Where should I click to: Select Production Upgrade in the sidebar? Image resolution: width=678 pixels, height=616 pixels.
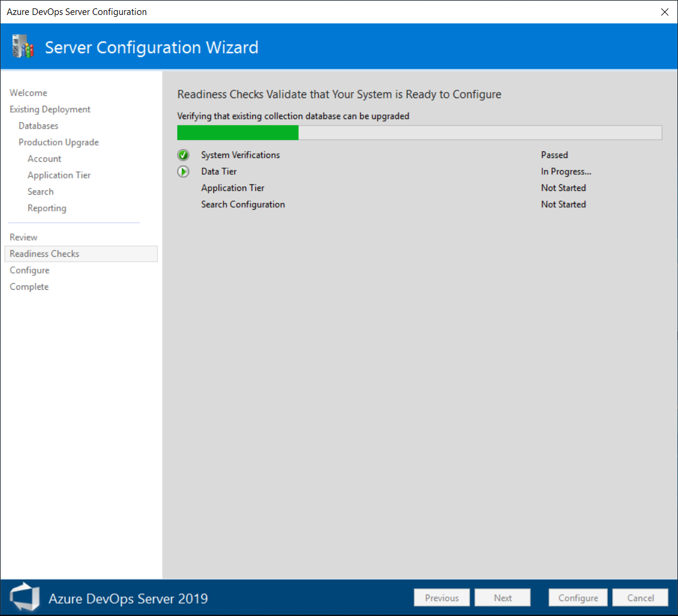tap(59, 142)
